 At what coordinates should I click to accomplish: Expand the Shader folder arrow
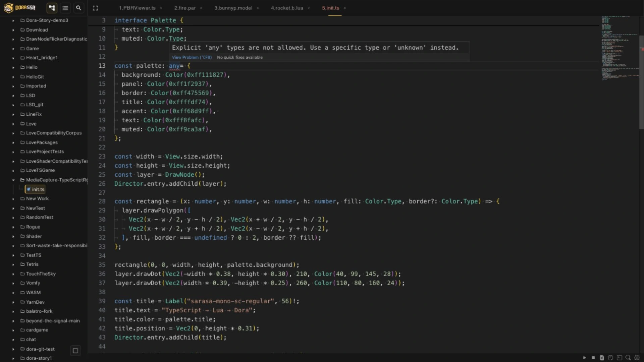tap(13, 236)
